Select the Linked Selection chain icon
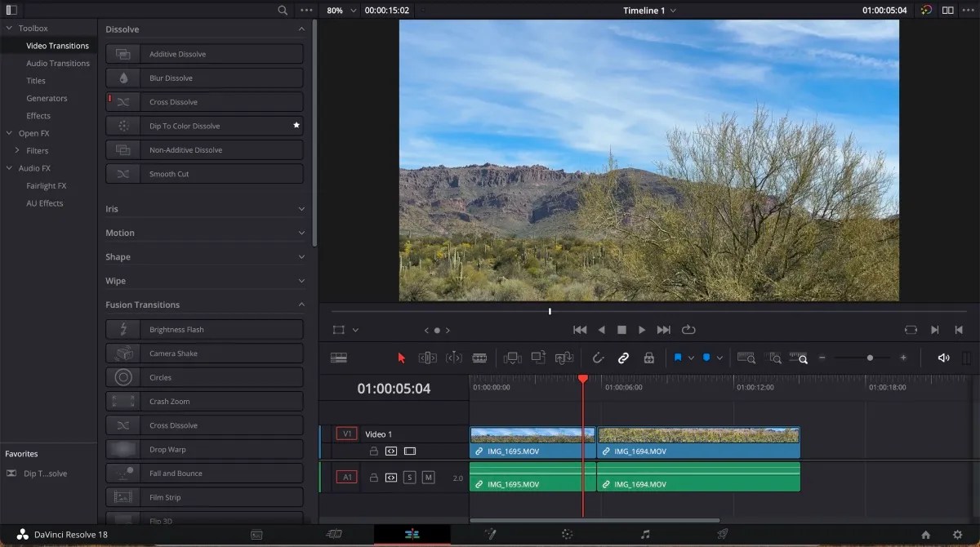The image size is (980, 547). click(623, 357)
